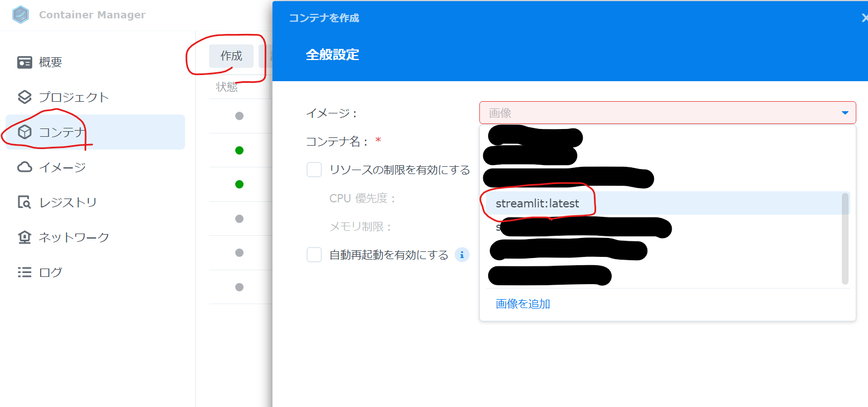868x407 pixels.
Task: Open the ログ log icon in sidebar
Action: 24,272
